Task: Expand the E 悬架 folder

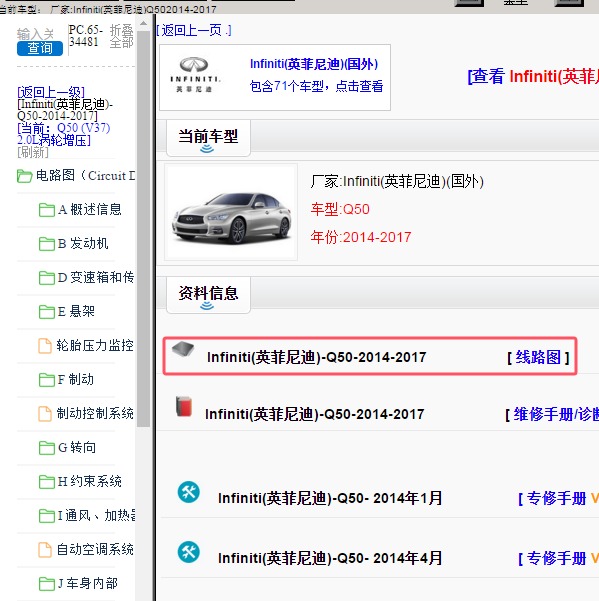Action: [67, 311]
